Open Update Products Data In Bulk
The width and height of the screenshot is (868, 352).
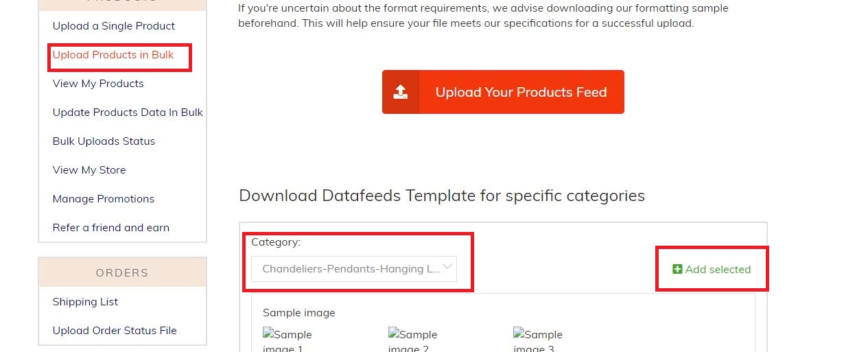point(128,113)
